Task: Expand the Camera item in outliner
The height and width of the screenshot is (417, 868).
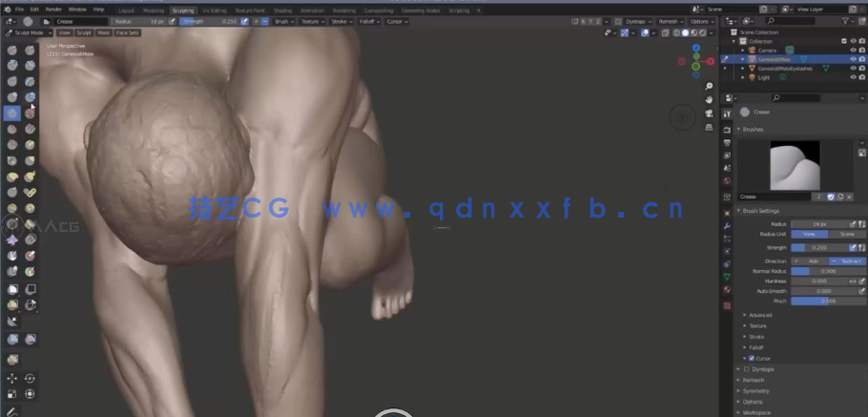Action: (x=743, y=51)
